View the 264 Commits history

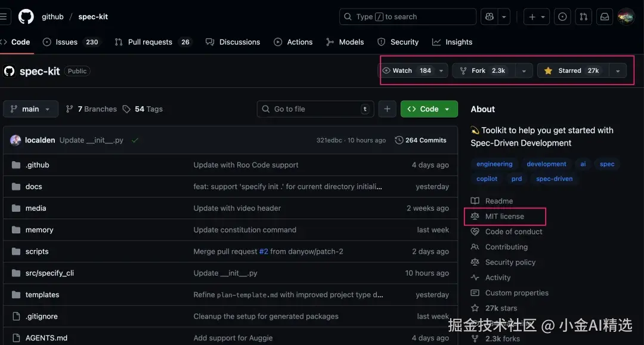(420, 140)
